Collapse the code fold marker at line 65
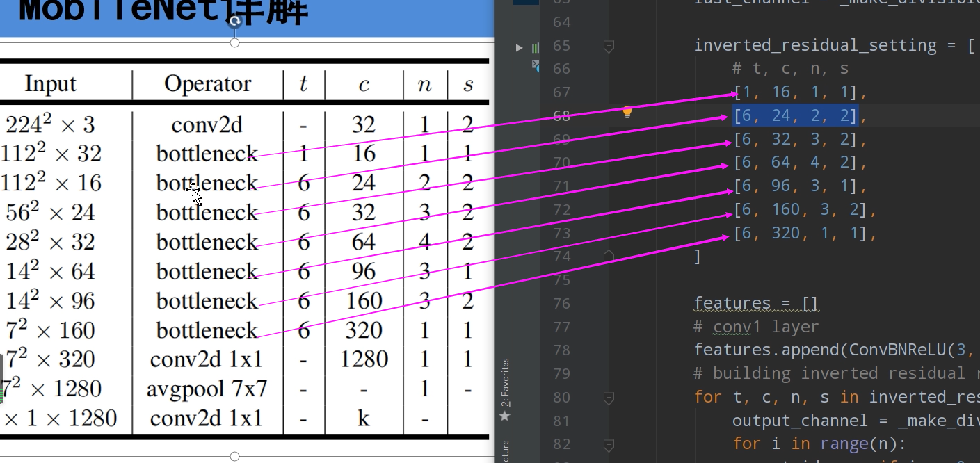The width and height of the screenshot is (980, 463). point(609,44)
